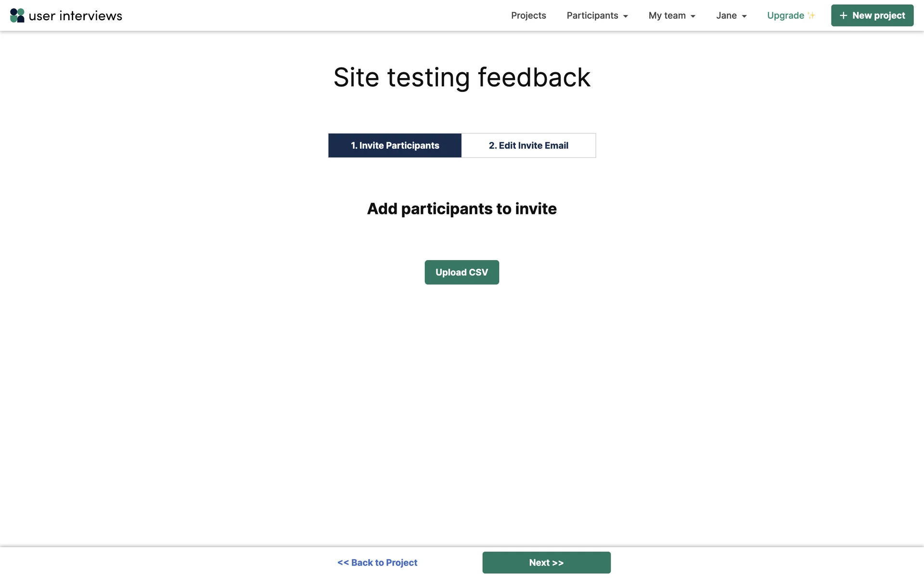This screenshot has height=578, width=924.
Task: Click the User Interviews logo icon
Action: (x=17, y=15)
